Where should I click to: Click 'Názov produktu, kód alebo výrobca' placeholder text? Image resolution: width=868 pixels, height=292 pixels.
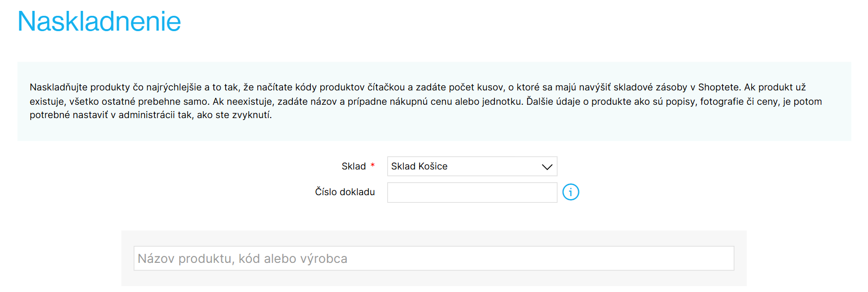(242, 258)
